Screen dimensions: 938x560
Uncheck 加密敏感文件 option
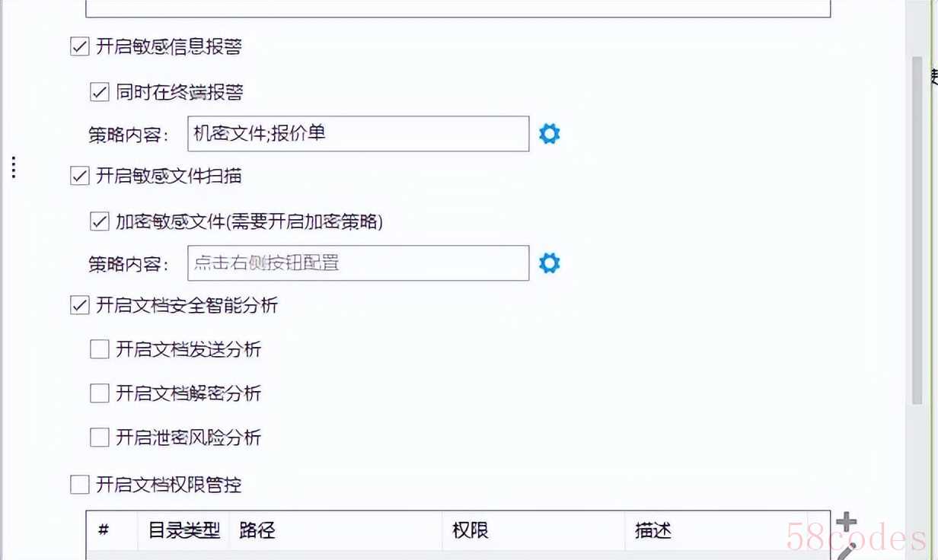click(x=100, y=221)
